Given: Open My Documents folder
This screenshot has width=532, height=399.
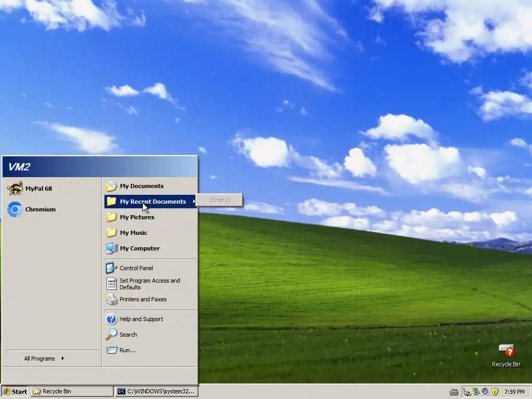Looking at the screenshot, I should [150, 186].
